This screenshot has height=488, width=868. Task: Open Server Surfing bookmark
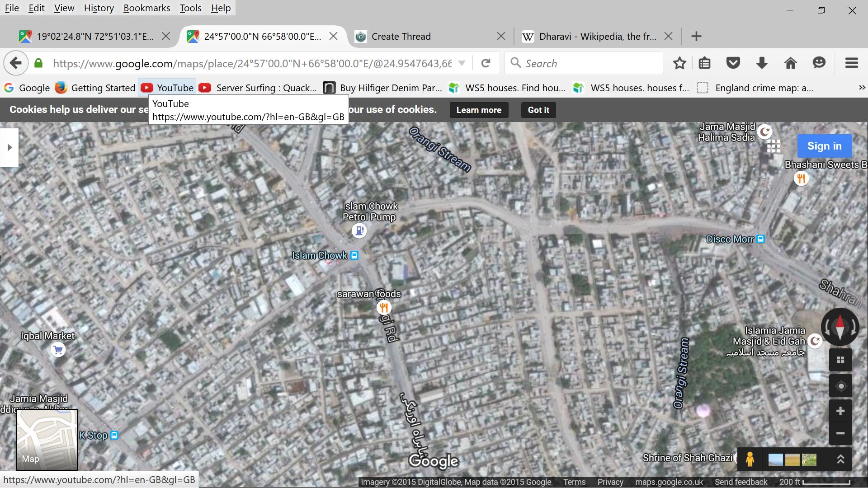258,88
